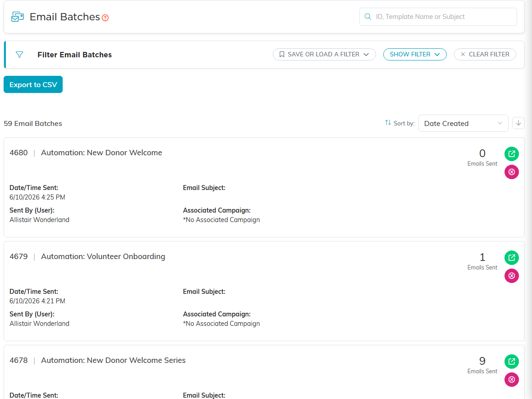Click the title Automation: New Donor Welcome Series

(x=113, y=360)
